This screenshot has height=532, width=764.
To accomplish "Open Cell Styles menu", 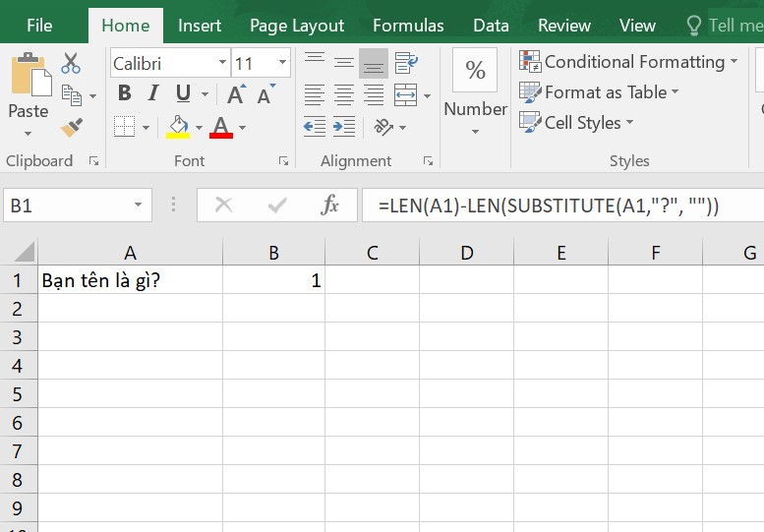I will coord(576,122).
